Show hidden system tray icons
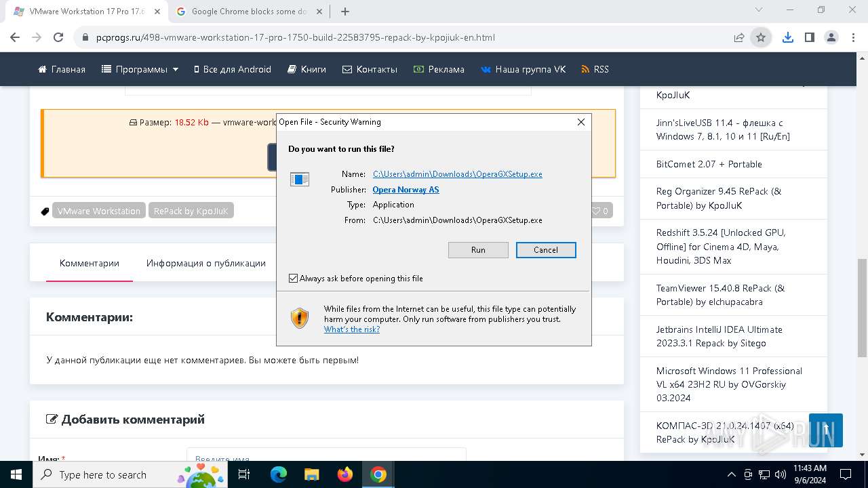 pyautogui.click(x=731, y=474)
